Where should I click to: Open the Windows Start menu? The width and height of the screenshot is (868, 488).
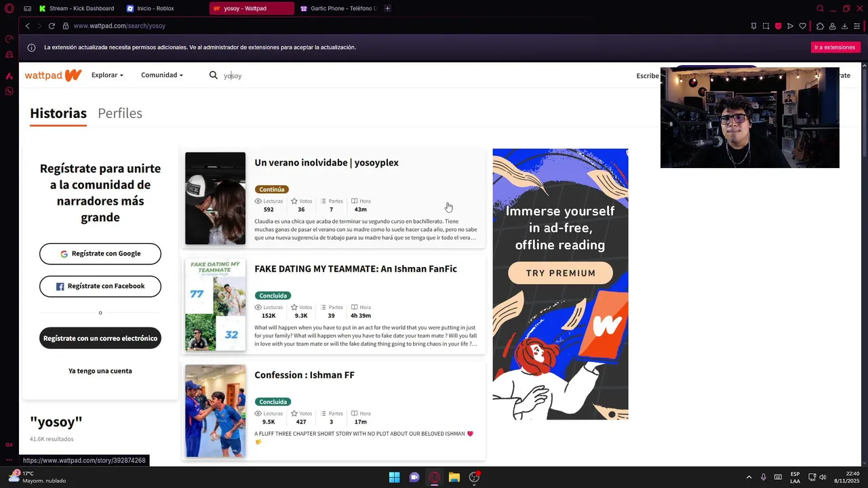pyautogui.click(x=394, y=477)
